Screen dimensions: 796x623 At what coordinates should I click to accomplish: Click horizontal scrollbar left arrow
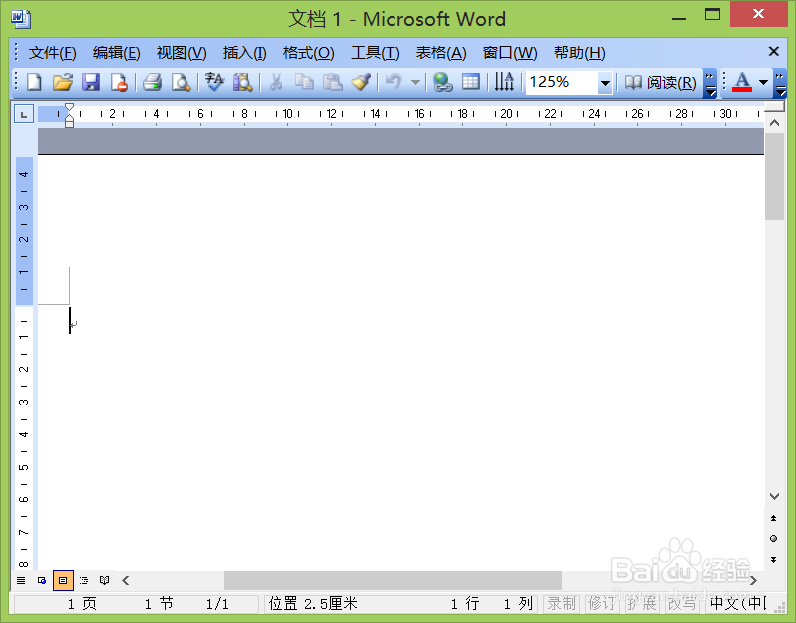[x=126, y=580]
